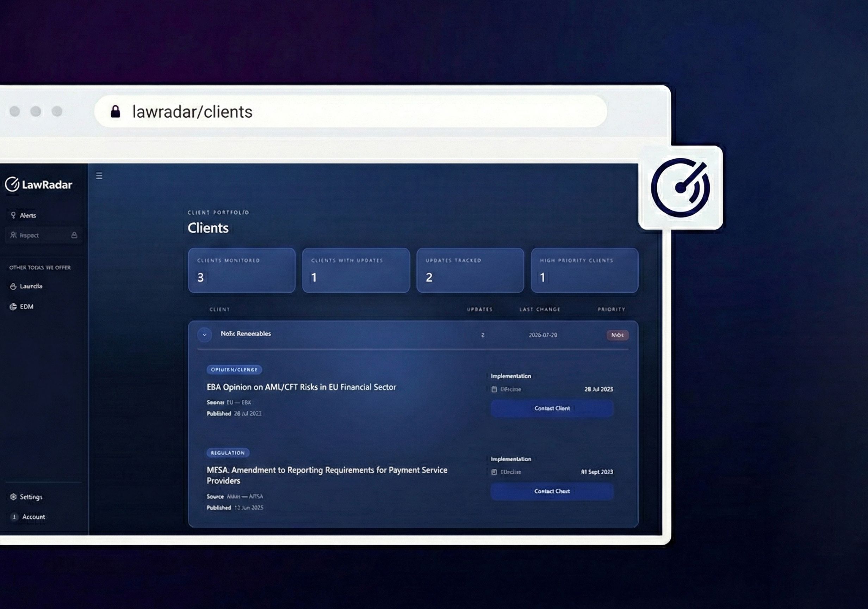Screen dimensions: 868x609
Task: Sort by the Last Change column header
Action: click(540, 309)
